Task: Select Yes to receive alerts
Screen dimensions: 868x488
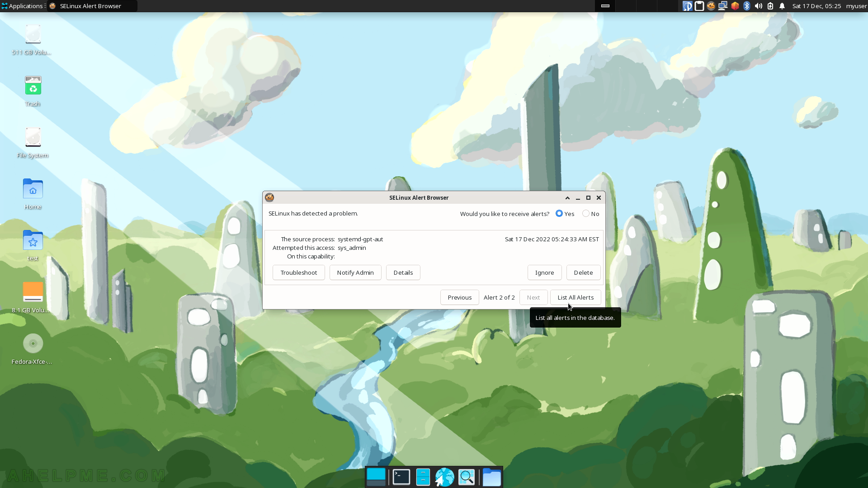Action: point(565,214)
